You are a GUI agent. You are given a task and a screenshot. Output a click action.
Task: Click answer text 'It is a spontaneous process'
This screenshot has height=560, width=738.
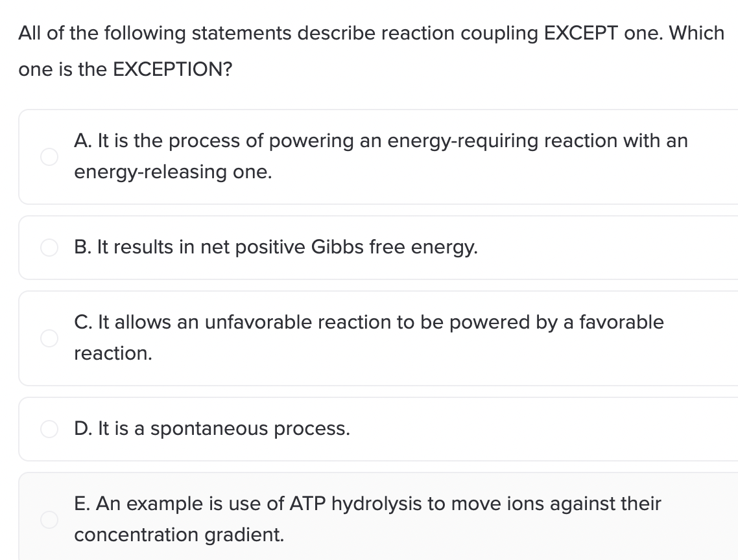click(x=224, y=428)
